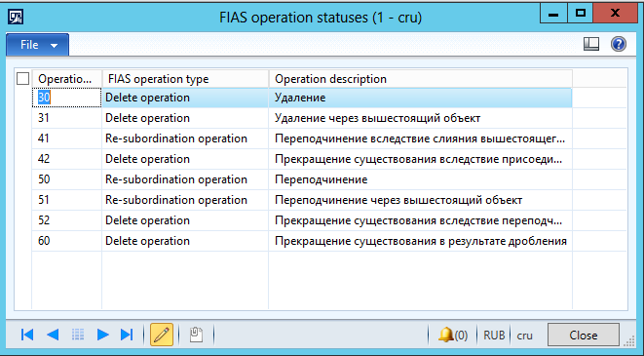Select the cell with status 51
The height and width of the screenshot is (356, 644).
66,200
